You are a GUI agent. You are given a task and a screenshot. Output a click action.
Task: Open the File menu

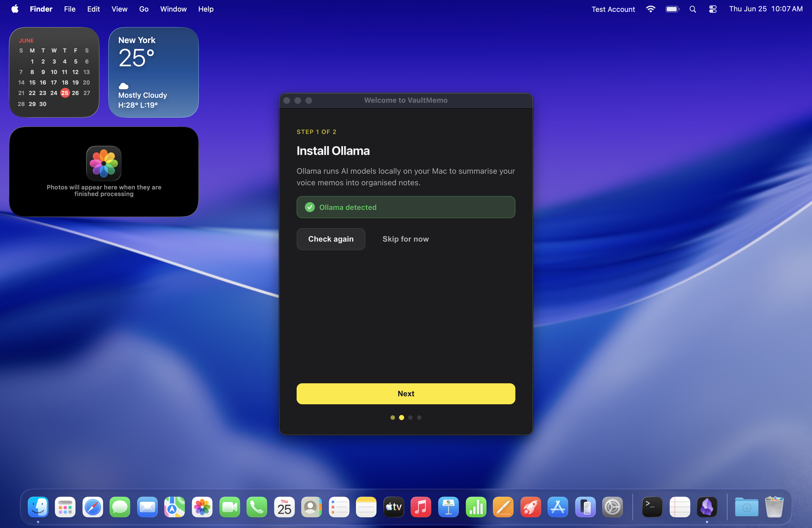pyautogui.click(x=70, y=9)
